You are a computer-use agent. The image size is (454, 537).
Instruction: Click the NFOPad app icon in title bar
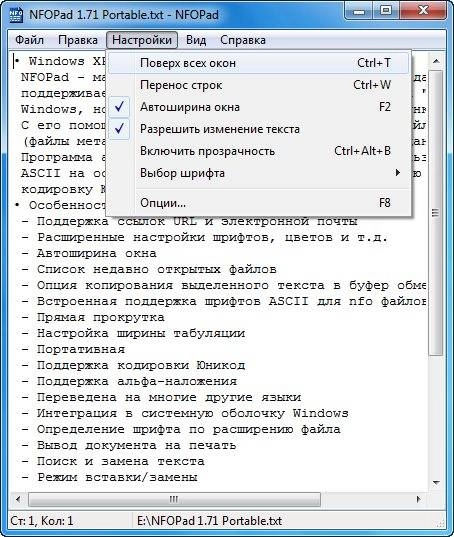(16, 15)
